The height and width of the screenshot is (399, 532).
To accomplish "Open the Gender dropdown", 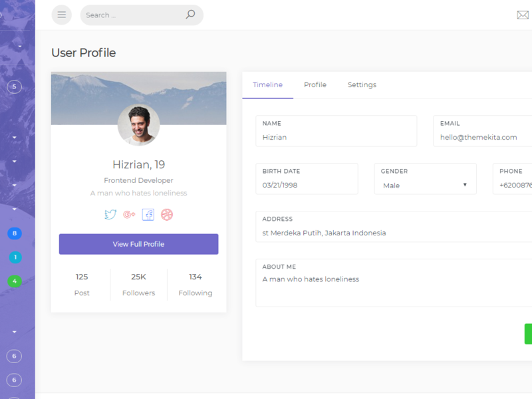I will [425, 186].
